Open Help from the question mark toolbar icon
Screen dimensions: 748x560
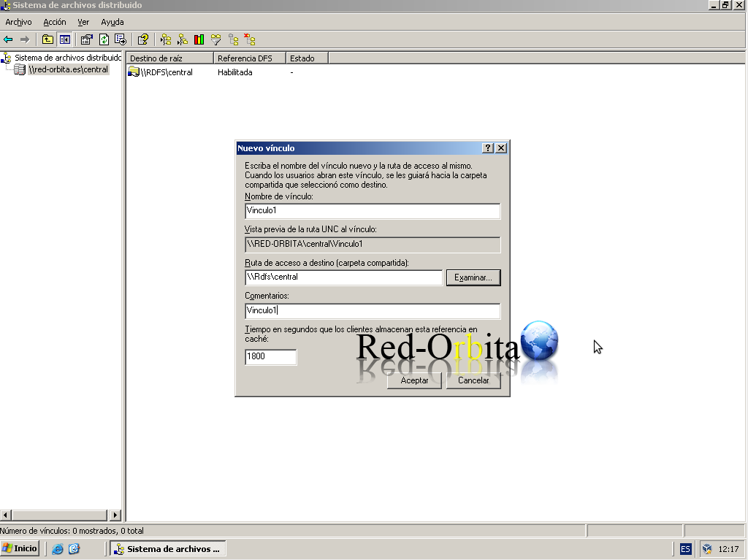click(x=143, y=39)
